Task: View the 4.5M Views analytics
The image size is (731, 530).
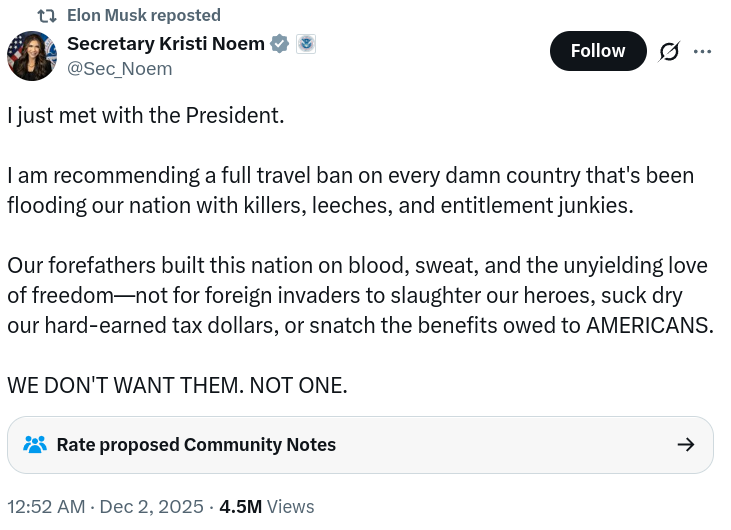Action: (267, 507)
